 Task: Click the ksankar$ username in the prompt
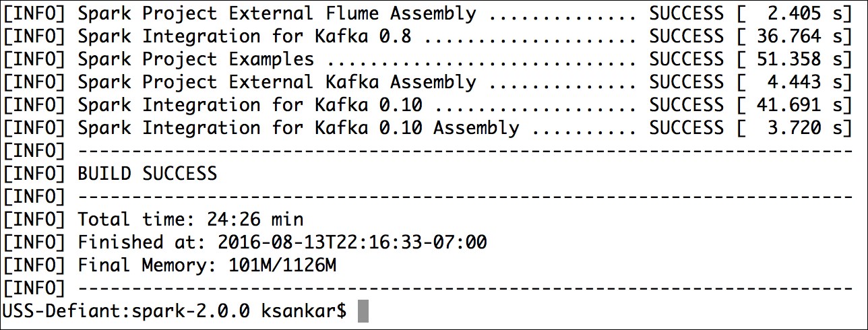[x=304, y=311]
